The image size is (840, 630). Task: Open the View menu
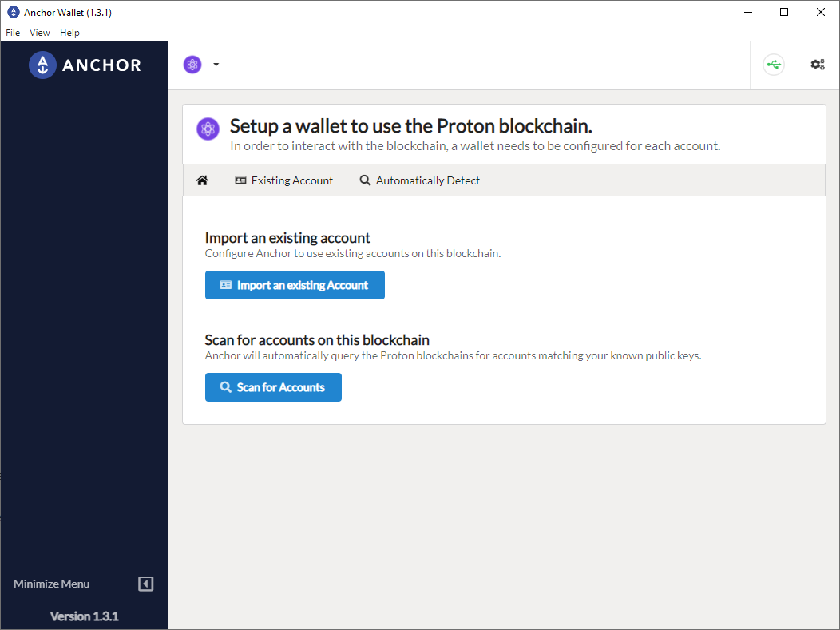40,33
